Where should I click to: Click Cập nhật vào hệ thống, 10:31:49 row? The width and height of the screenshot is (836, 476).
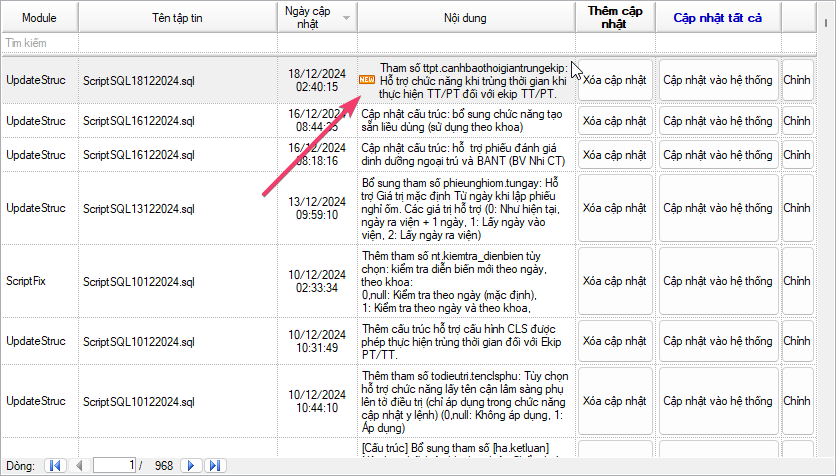pyautogui.click(x=718, y=341)
